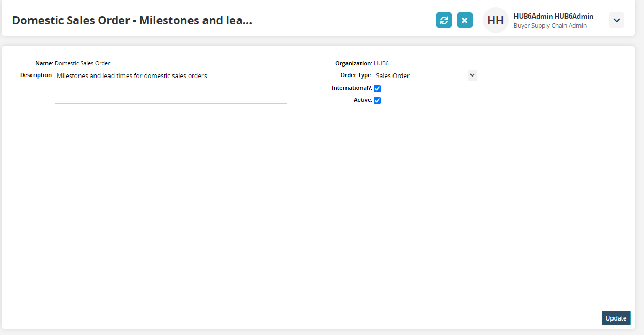Open the Order Type dropdown
This screenshot has height=335, width=644.
coord(425,75)
